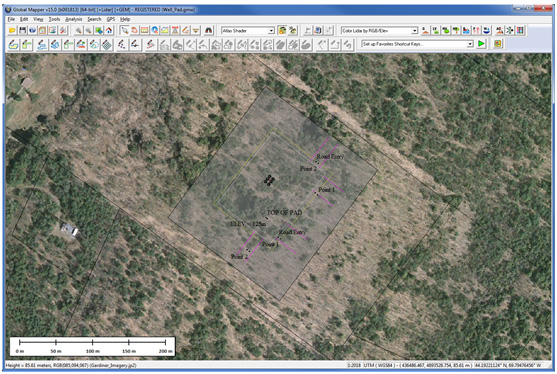Viewport: 557px width, 374px height.
Task: Select the Zoom tool with magnifier cursor
Action: click(x=124, y=31)
